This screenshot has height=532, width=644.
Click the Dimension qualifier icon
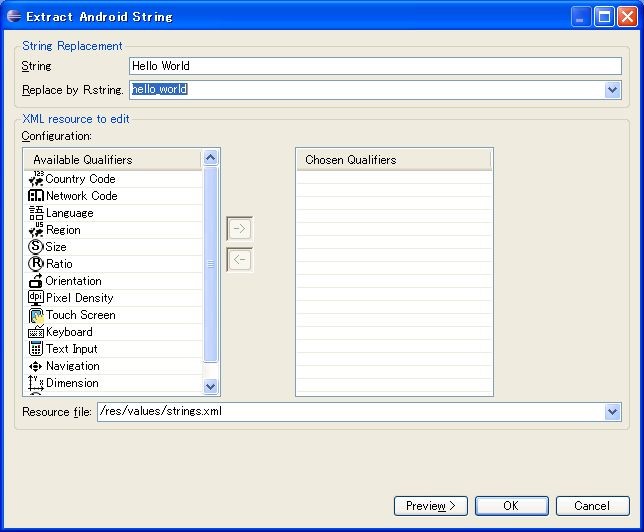coord(36,383)
